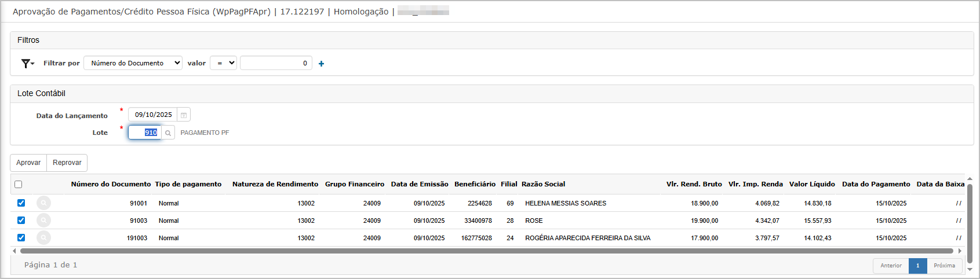Click the filter valor input field

coord(276,63)
